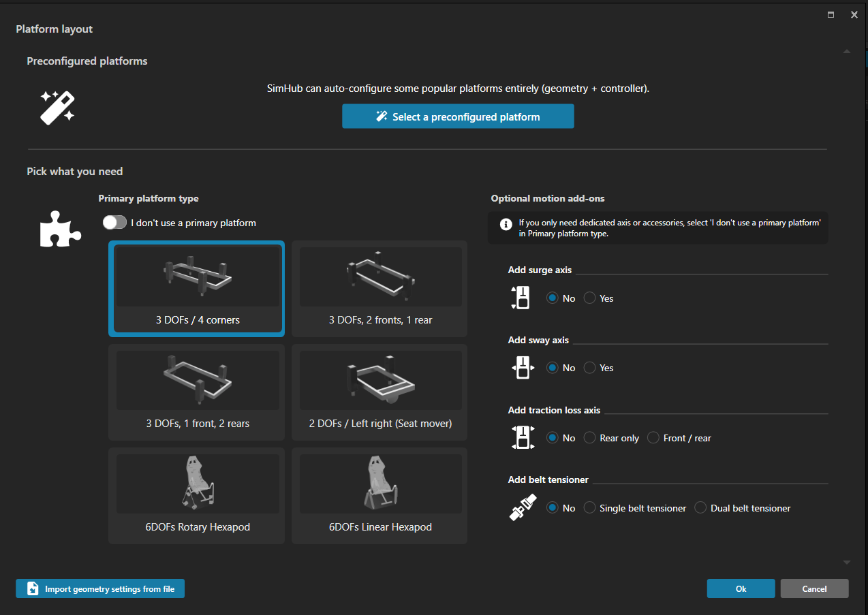Choose the 6DOFs Rotary Hexapod platform
Image resolution: width=868 pixels, height=615 pixels.
coord(197,495)
